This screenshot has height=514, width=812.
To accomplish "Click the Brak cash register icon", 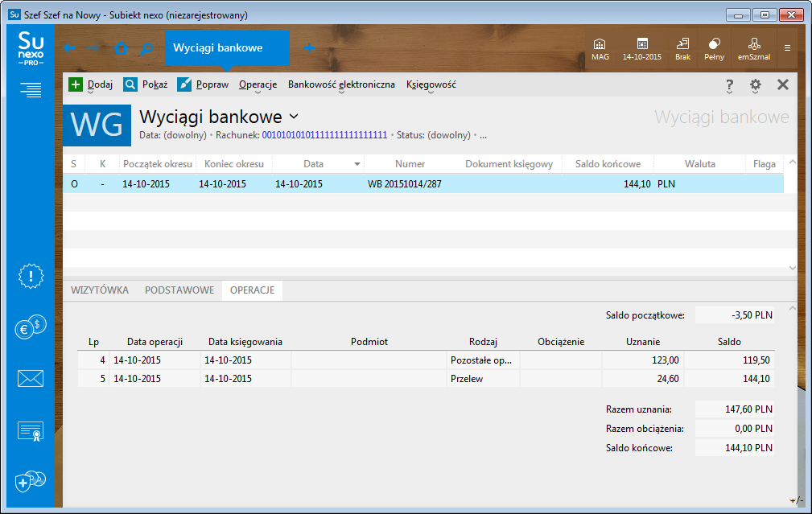I will (682, 49).
